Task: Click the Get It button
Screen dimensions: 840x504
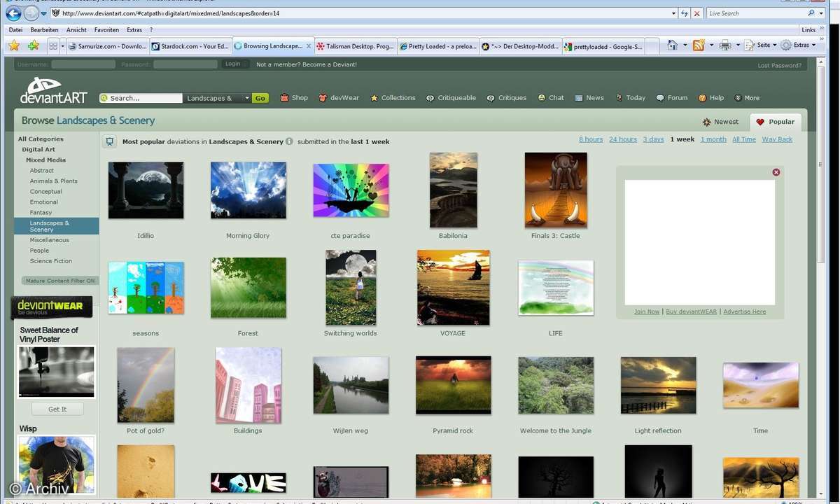Action: pos(57,409)
